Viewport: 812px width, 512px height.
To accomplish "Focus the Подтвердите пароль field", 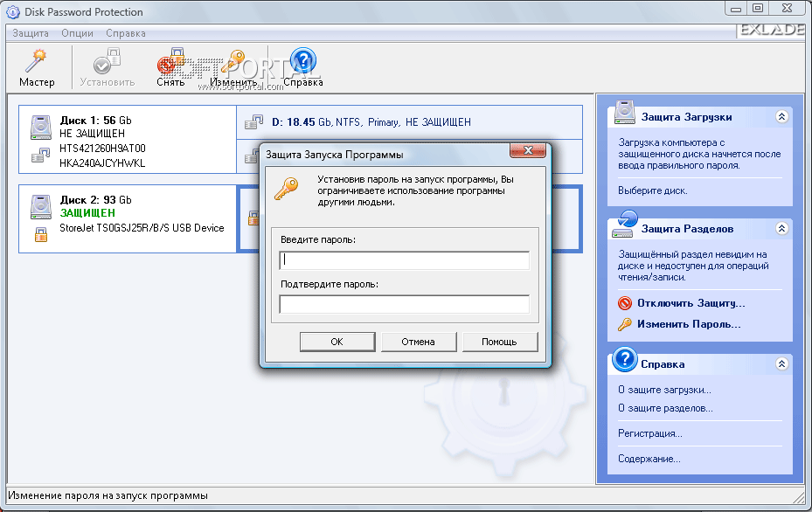I will click(405, 304).
